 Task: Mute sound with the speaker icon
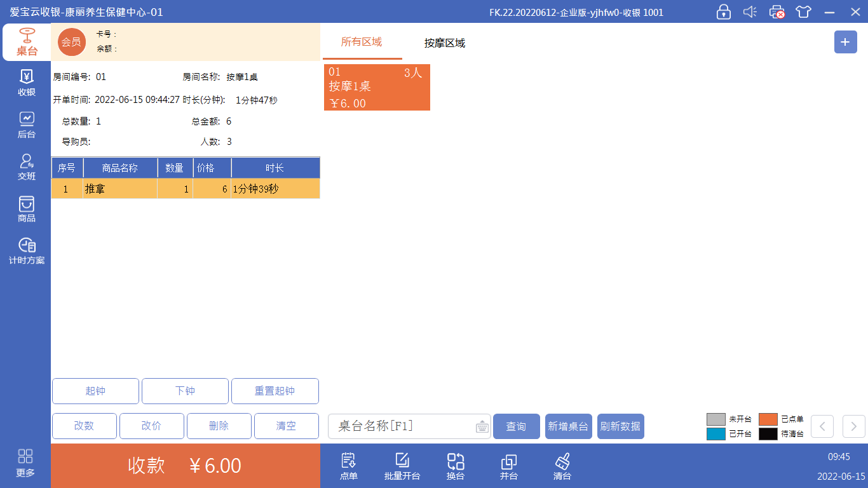pyautogui.click(x=750, y=11)
